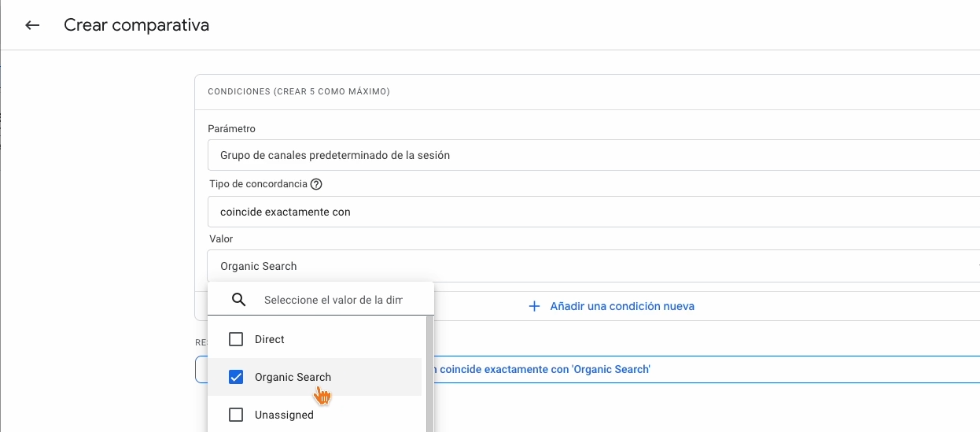Open the Valor dropdown showing Organic Search
980x432 pixels.
tap(594, 266)
